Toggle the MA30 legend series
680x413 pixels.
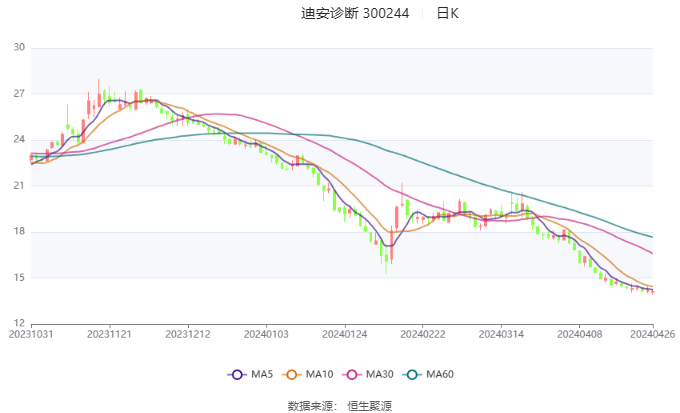pos(368,374)
